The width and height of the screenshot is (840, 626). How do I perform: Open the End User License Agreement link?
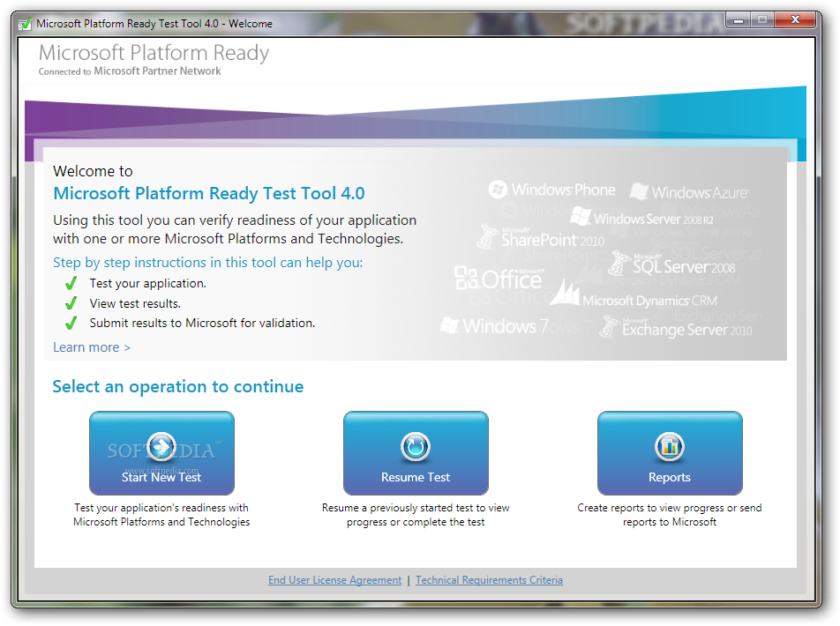tap(334, 580)
